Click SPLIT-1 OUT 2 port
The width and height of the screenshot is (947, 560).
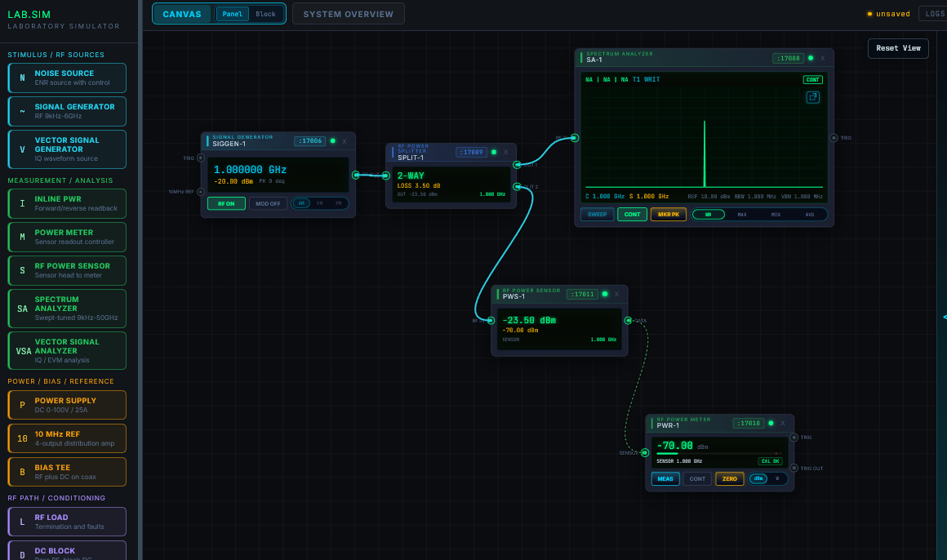pyautogui.click(x=517, y=187)
